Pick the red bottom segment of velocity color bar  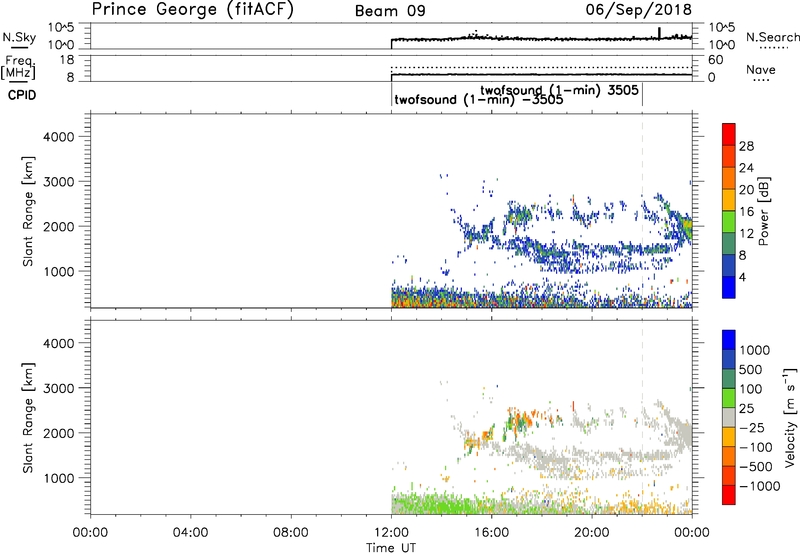pyautogui.click(x=729, y=495)
